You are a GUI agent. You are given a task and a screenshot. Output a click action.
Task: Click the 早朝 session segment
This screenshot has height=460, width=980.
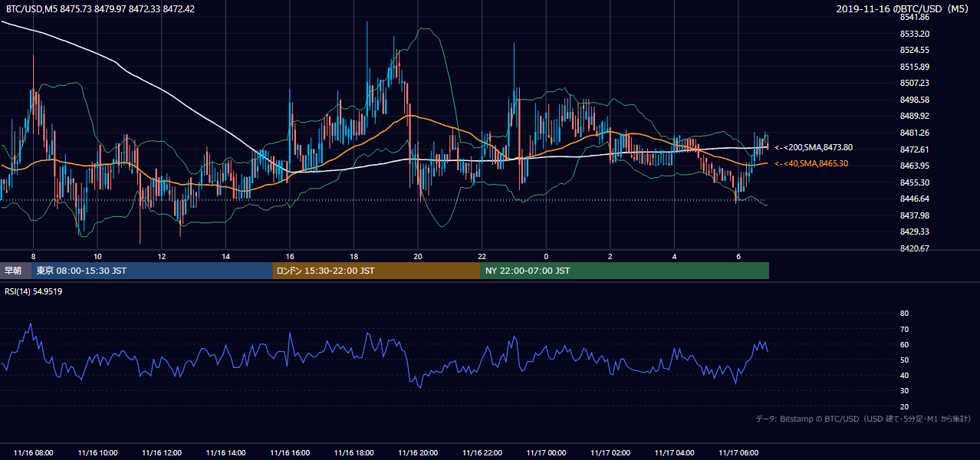(14, 271)
